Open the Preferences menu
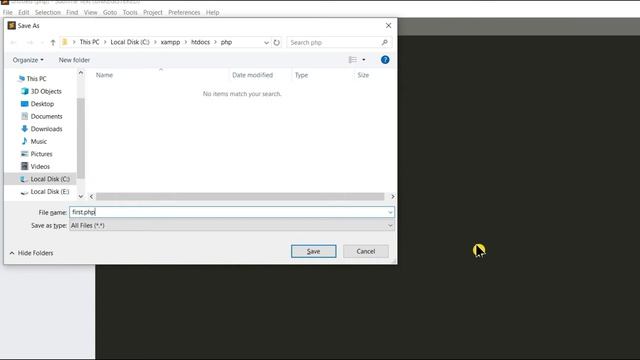 pos(184,12)
